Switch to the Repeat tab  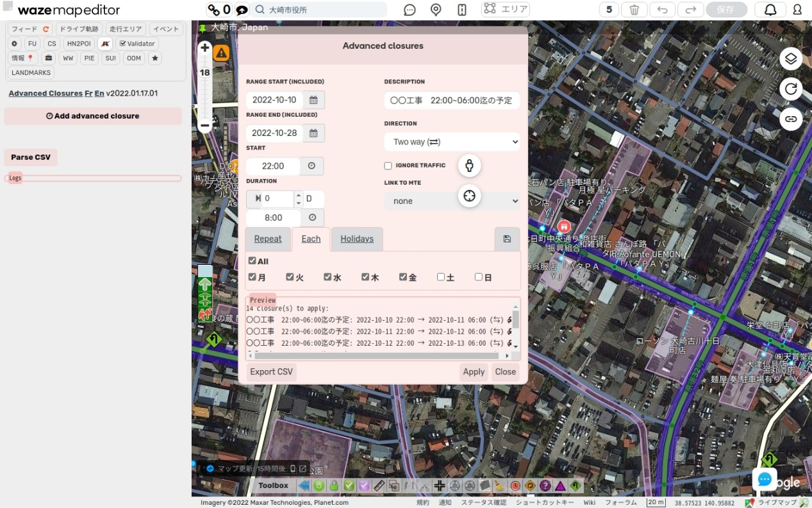(x=268, y=239)
